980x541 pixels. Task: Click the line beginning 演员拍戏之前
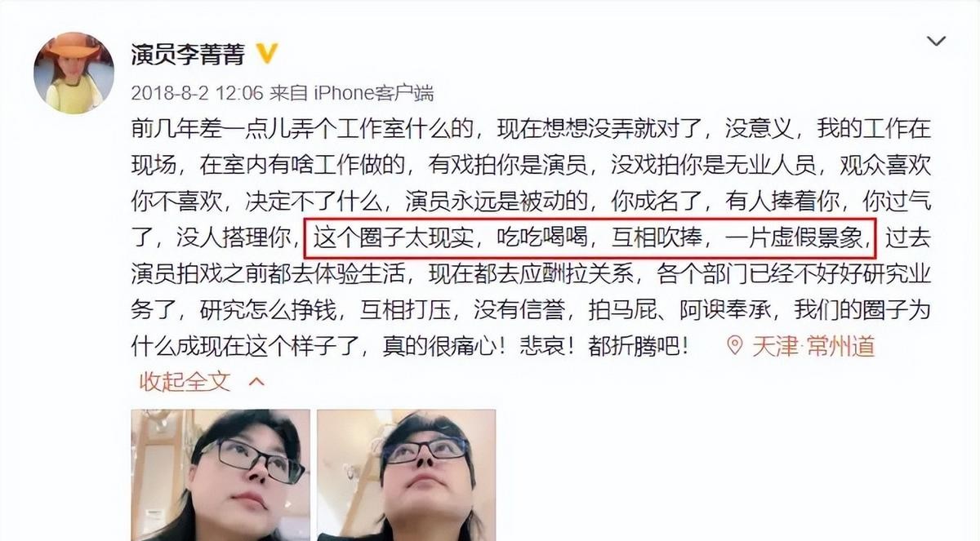[531, 274]
